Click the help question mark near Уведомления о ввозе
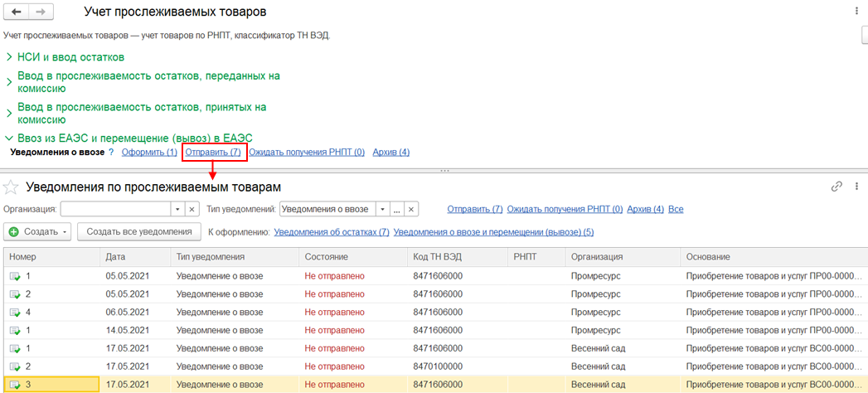The image size is (868, 393). tap(111, 153)
